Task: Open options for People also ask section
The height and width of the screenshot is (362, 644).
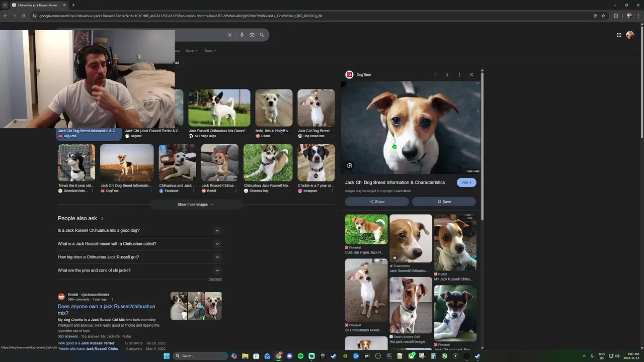Action: 102,219
